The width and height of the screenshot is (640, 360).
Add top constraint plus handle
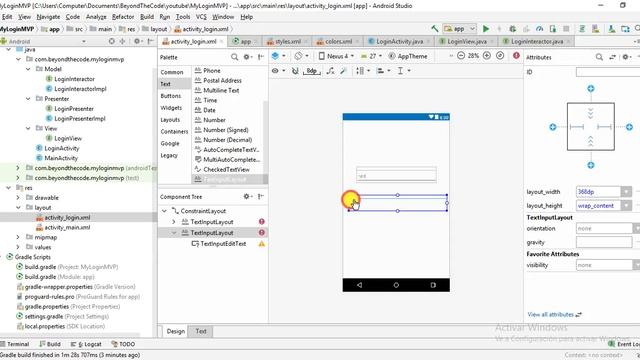pyautogui.click(x=591, y=88)
